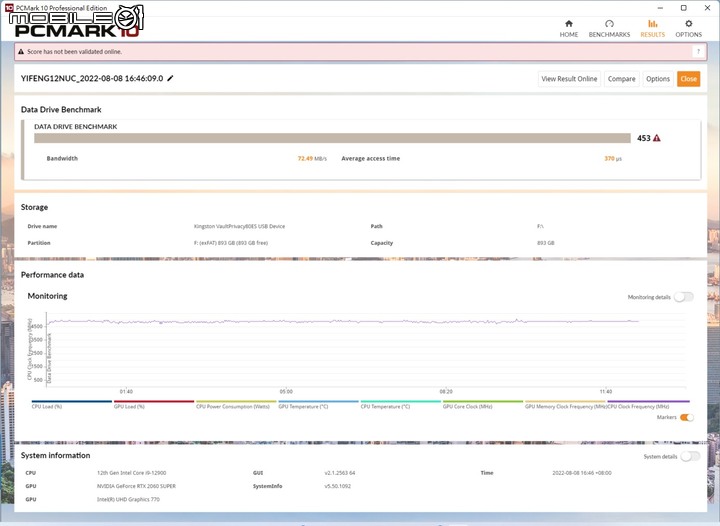Click GUI version v2.1.2563 64

click(340, 473)
